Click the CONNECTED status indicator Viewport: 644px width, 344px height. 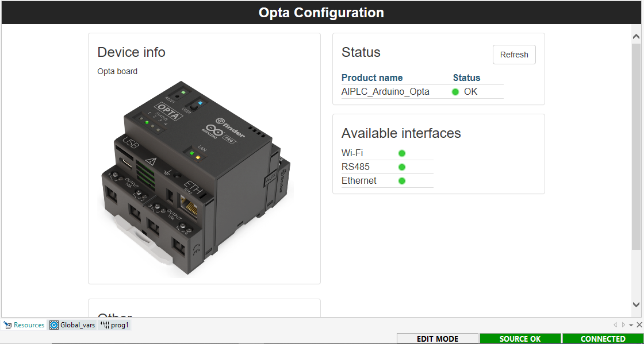pyautogui.click(x=603, y=339)
